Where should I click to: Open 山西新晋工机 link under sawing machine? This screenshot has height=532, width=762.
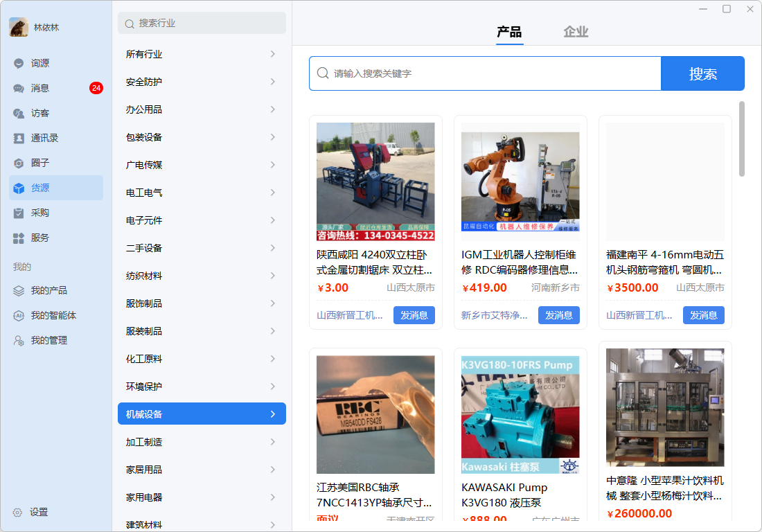[350, 315]
